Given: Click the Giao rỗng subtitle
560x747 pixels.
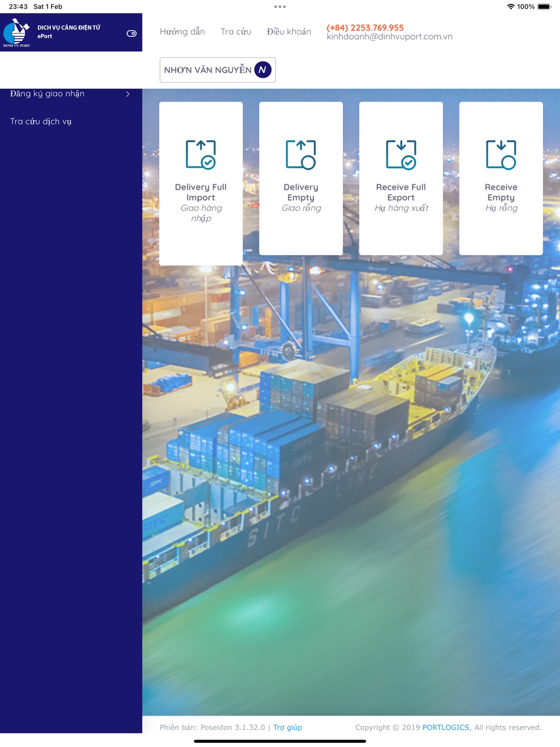Looking at the screenshot, I should 301,208.
